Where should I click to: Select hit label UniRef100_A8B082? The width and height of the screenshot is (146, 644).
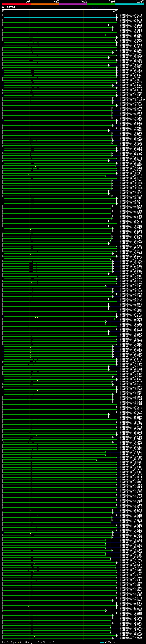point(131,336)
